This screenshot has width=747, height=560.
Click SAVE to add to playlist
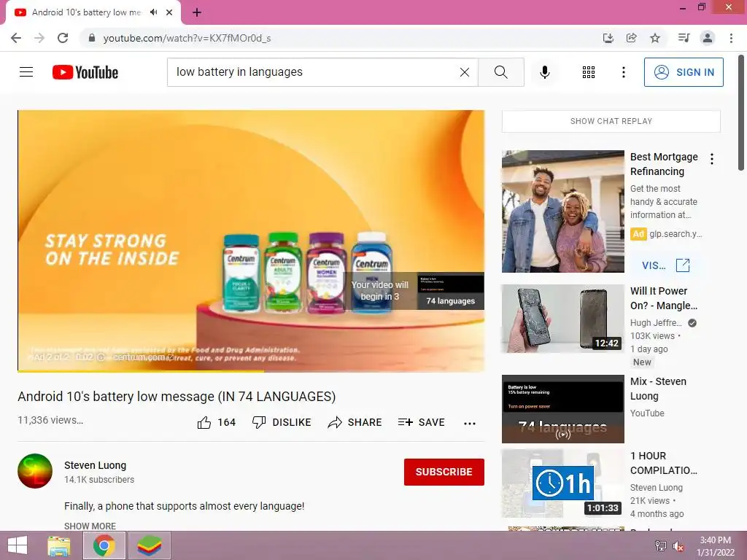pos(421,422)
